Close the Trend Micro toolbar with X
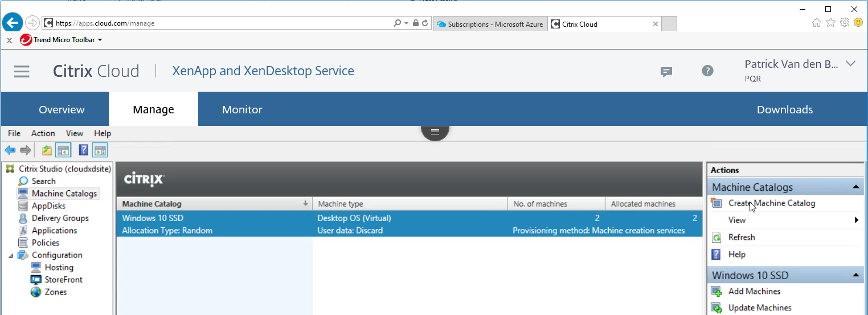 (9, 40)
